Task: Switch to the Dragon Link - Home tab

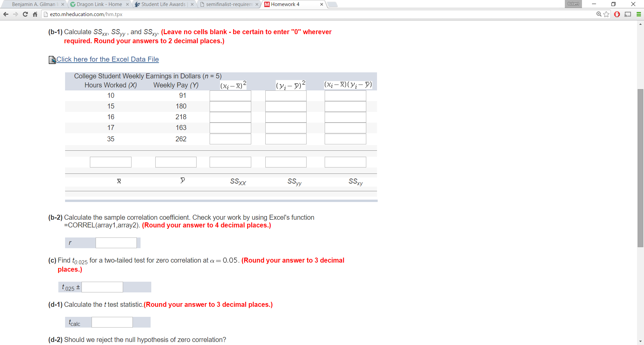Action: (x=97, y=4)
